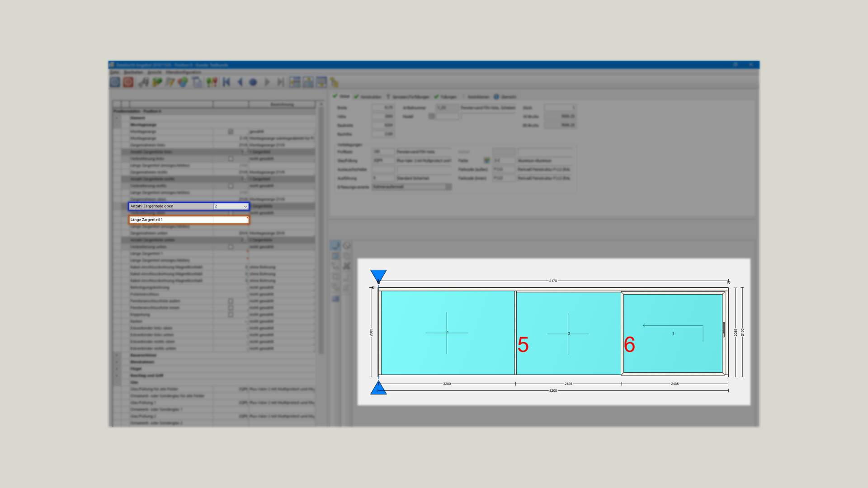Screen dimensions: 868x488
Task: Click the third blue-framed layout toolbar icon
Action: [321, 82]
